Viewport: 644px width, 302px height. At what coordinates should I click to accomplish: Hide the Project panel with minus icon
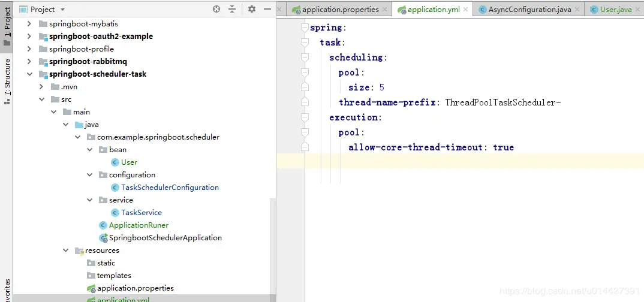click(x=267, y=9)
